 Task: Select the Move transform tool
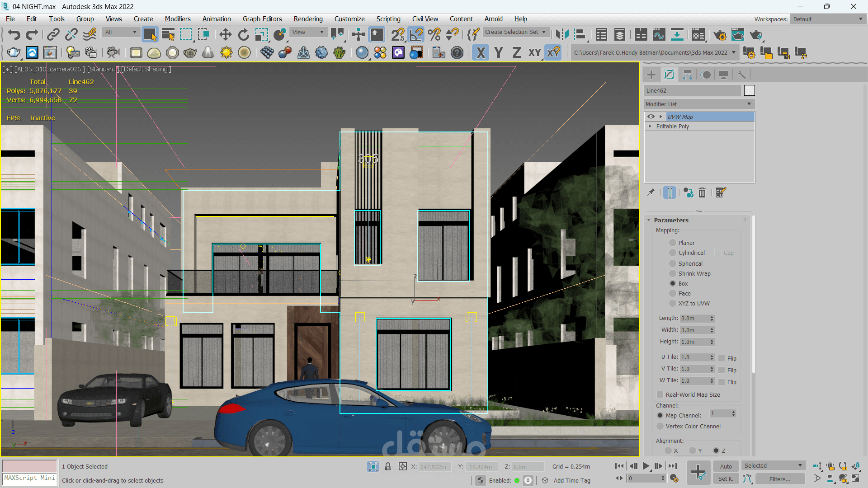tap(225, 34)
